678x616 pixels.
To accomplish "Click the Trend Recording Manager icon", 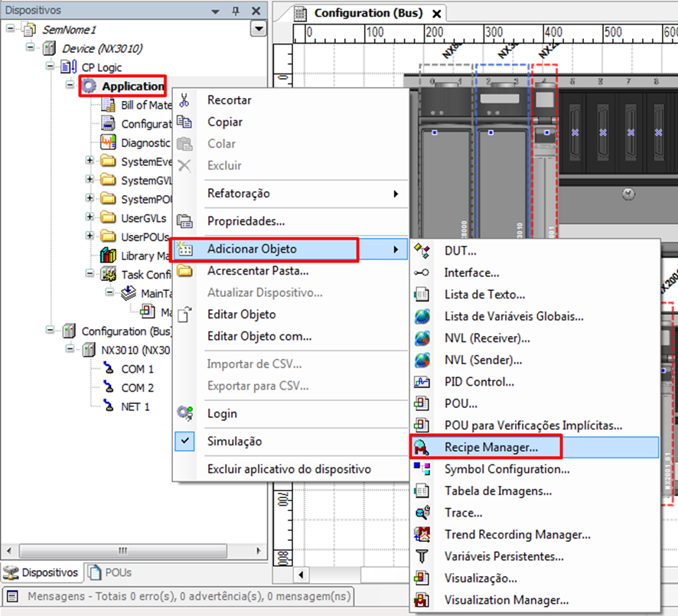I will 422,534.
